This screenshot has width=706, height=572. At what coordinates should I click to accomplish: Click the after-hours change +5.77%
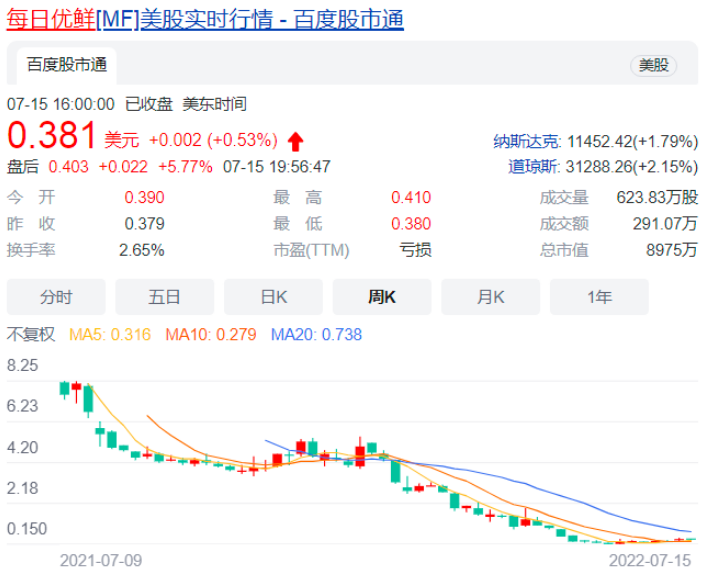[x=185, y=167]
